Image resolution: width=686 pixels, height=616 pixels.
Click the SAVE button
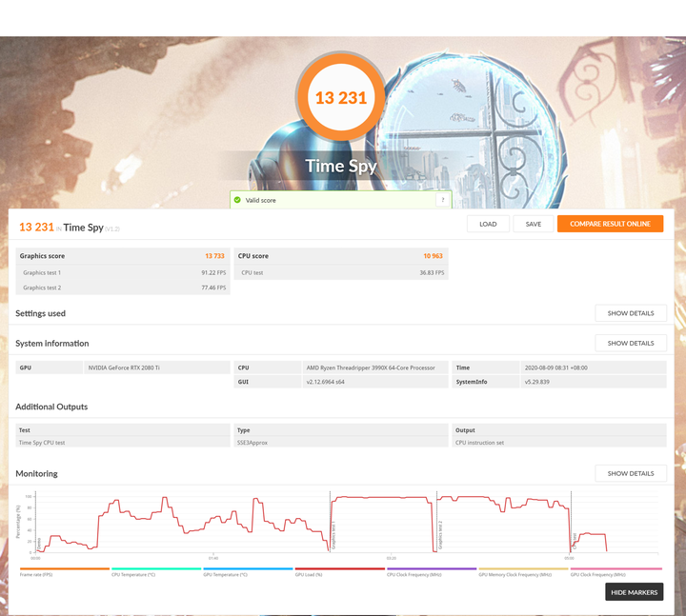pyautogui.click(x=534, y=224)
